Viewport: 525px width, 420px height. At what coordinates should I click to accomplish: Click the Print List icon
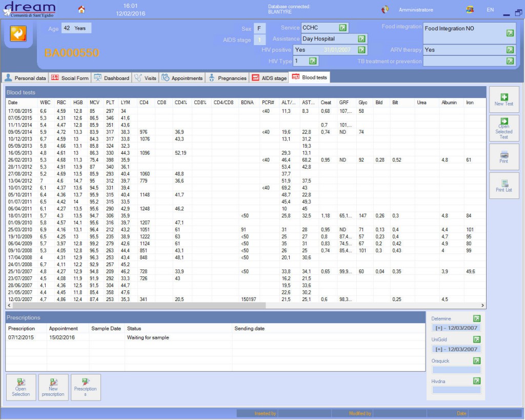click(x=504, y=186)
